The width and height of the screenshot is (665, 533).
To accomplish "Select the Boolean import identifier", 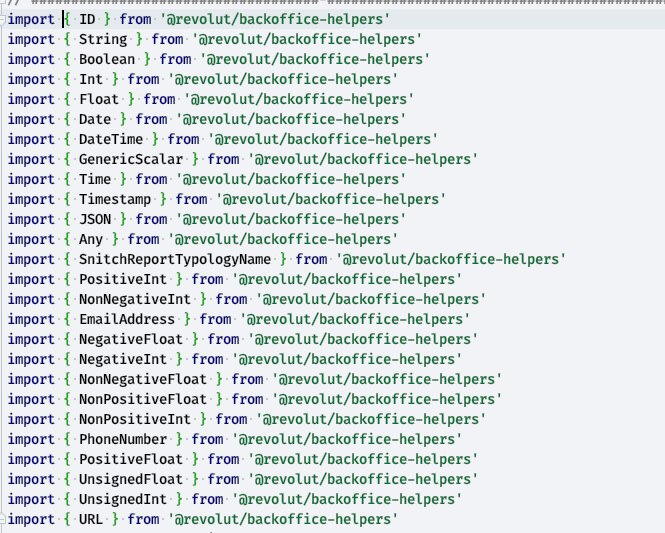I will [107, 59].
